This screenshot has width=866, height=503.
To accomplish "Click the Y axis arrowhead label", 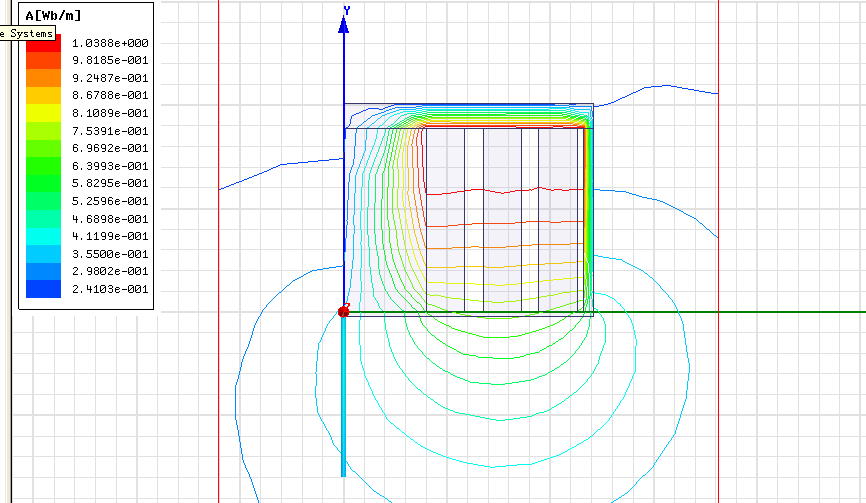I will coord(347,10).
